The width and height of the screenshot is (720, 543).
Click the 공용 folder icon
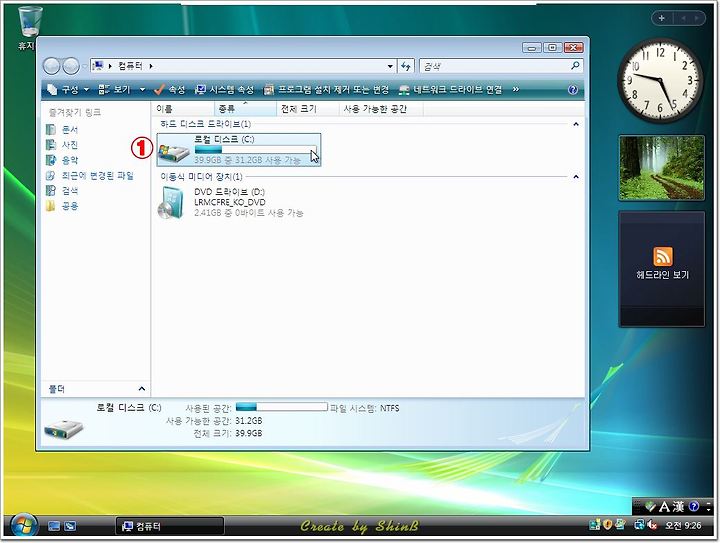pos(51,206)
